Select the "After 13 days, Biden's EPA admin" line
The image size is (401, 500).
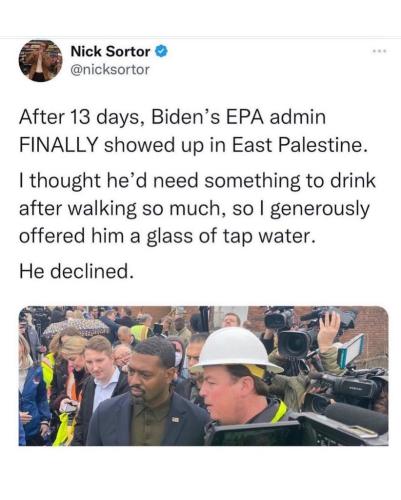pos(172,117)
